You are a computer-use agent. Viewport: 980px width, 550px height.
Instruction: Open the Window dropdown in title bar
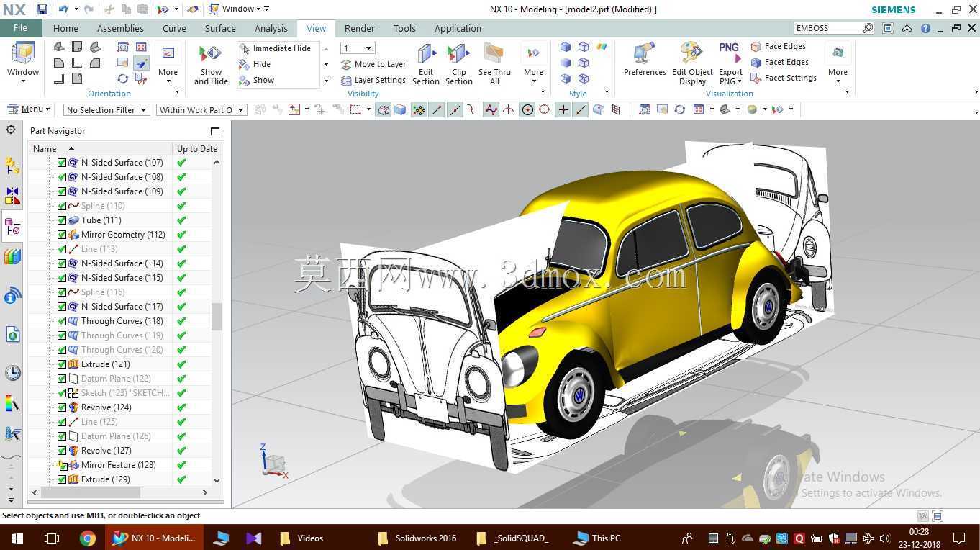[238, 9]
